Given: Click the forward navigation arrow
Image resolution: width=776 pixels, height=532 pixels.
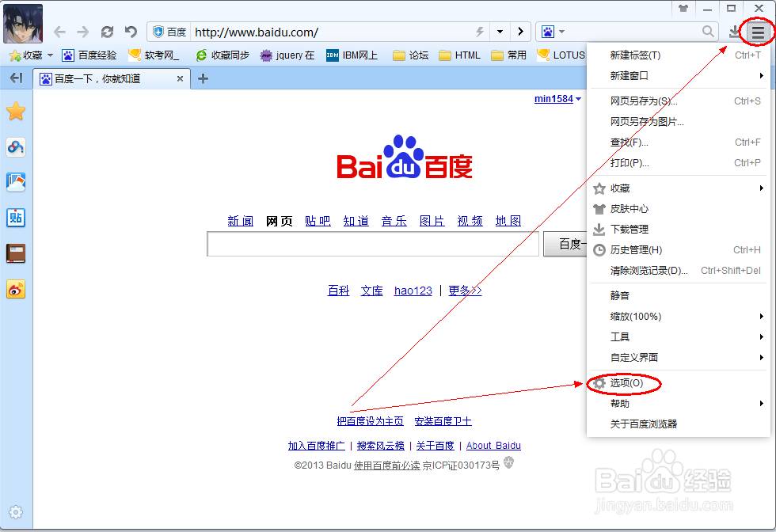Looking at the screenshot, I should pyautogui.click(x=82, y=32).
